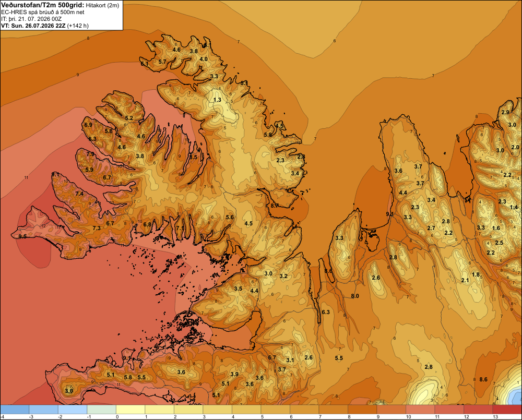
Task: Click the legend swatch between -1 and 0
Action: [102, 410]
